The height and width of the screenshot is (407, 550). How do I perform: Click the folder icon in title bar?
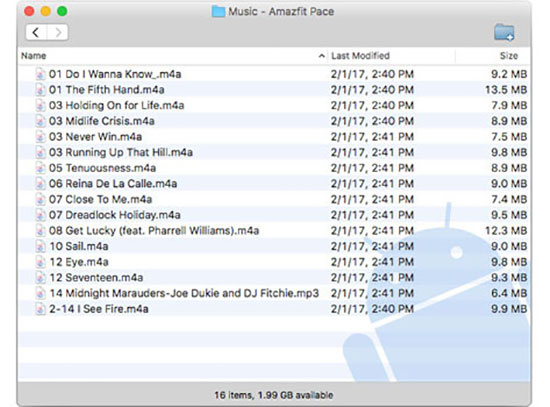click(218, 12)
